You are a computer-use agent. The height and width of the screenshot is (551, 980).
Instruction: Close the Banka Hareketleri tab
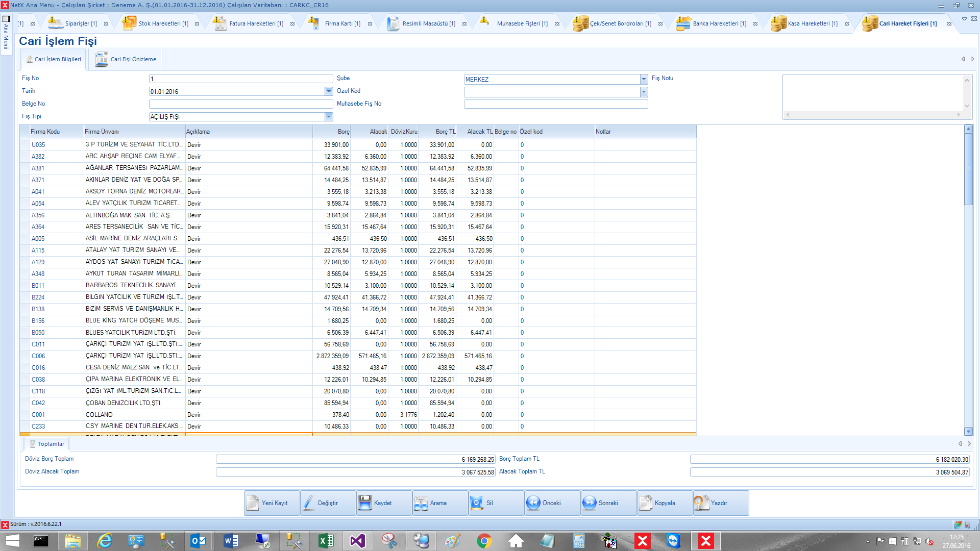point(755,24)
